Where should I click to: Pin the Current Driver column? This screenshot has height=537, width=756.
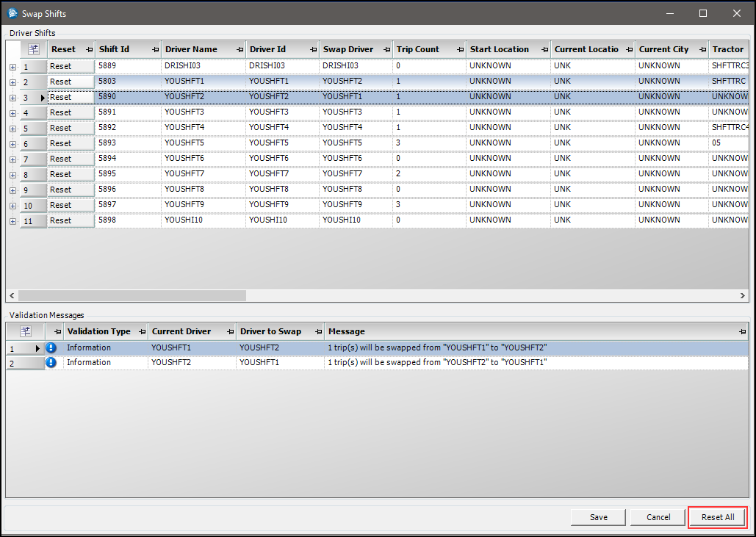click(230, 331)
